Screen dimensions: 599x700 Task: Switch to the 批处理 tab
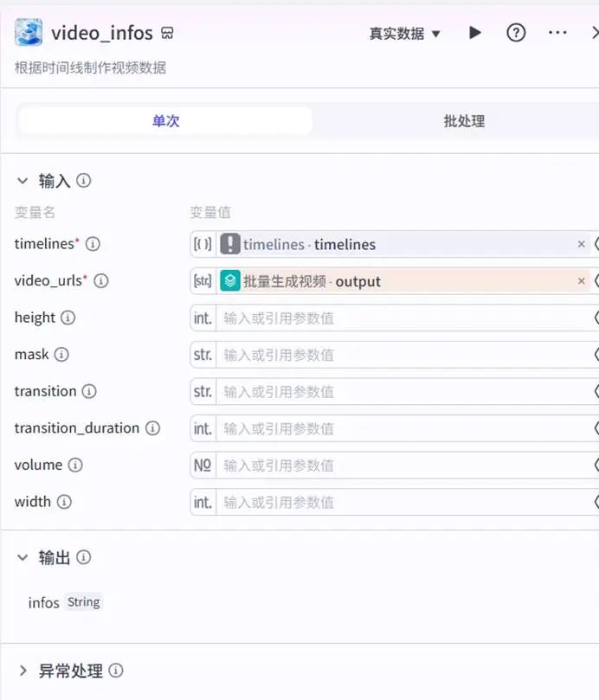[x=464, y=121]
